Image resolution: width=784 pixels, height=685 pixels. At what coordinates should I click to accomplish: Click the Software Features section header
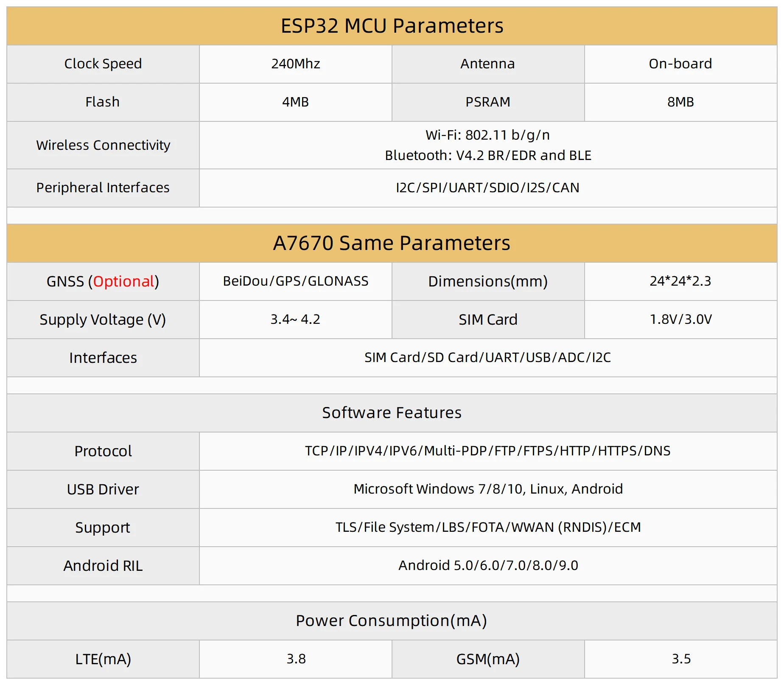point(392,413)
